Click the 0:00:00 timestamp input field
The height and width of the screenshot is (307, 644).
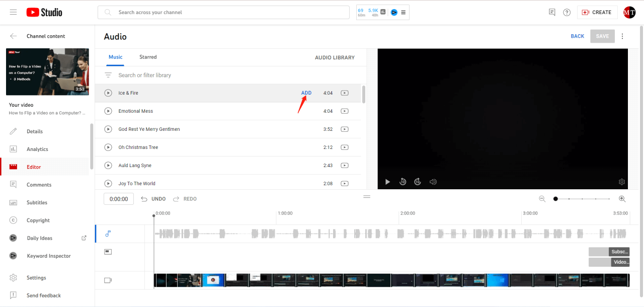point(118,198)
